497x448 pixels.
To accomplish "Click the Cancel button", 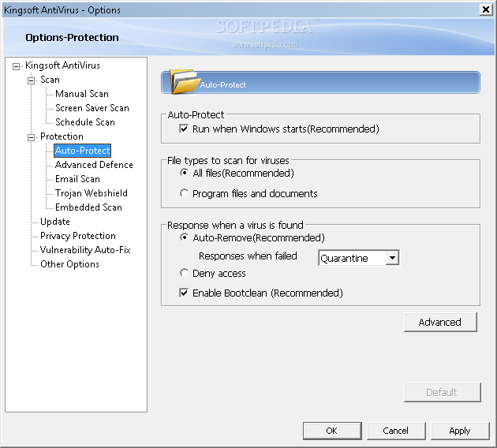I will click(x=396, y=431).
